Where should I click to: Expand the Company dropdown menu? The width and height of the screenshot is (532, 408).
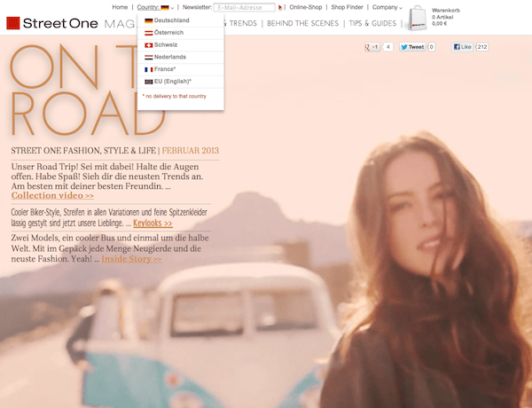(387, 7)
